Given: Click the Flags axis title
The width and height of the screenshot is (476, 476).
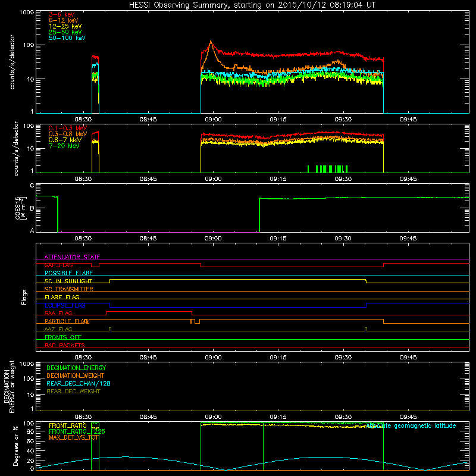Looking at the screenshot, I should tap(24, 297).
